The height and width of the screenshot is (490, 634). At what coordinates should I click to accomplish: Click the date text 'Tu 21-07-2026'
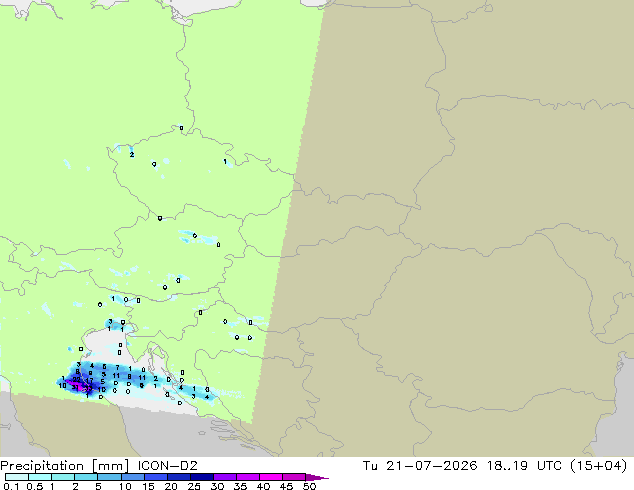tap(420, 466)
